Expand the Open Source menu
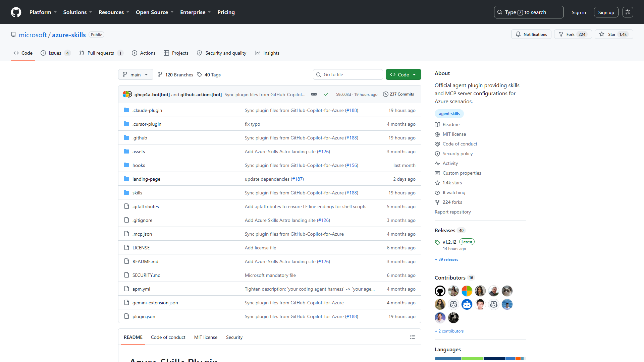 (x=155, y=12)
